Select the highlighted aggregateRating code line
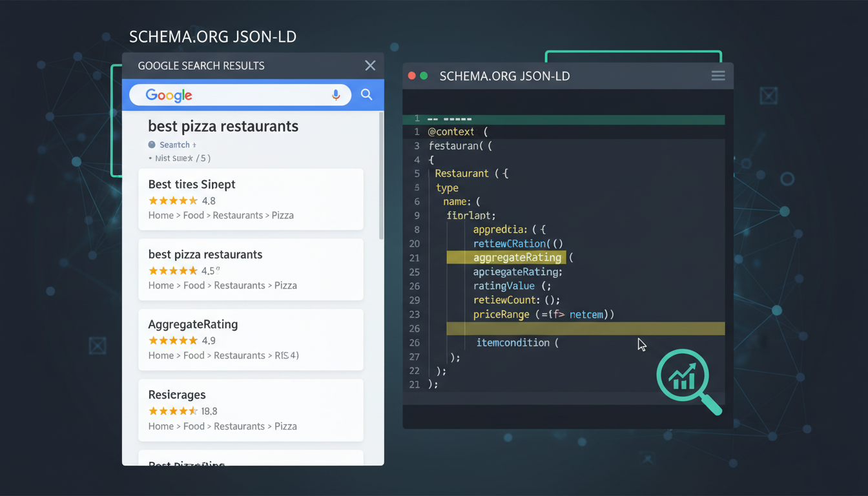 [517, 257]
